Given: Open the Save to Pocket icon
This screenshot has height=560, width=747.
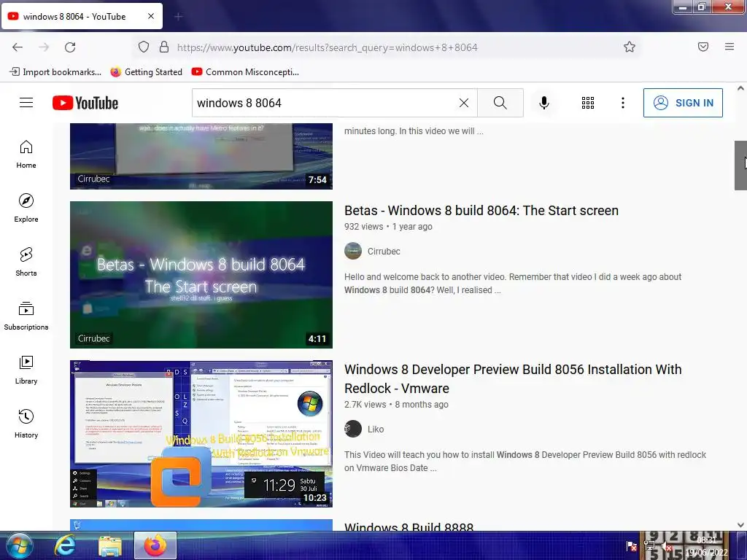Looking at the screenshot, I should [x=703, y=47].
